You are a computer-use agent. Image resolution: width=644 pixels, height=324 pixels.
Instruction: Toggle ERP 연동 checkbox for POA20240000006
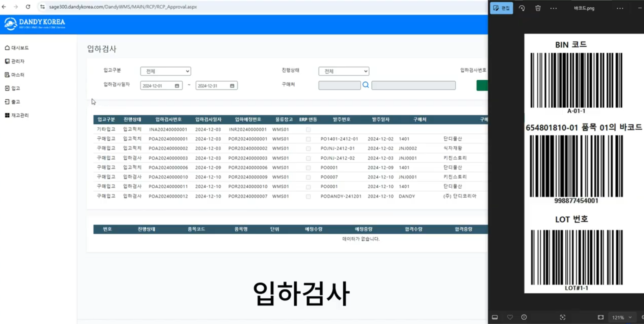click(308, 168)
